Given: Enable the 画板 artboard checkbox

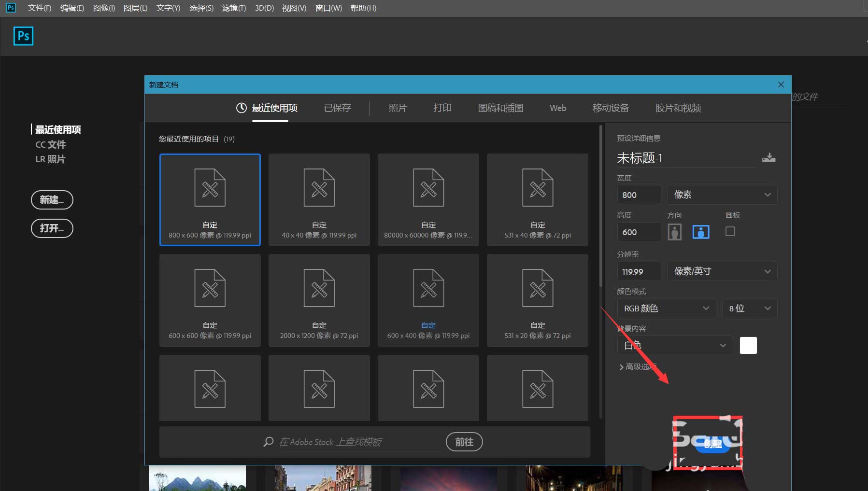Looking at the screenshot, I should [x=730, y=231].
